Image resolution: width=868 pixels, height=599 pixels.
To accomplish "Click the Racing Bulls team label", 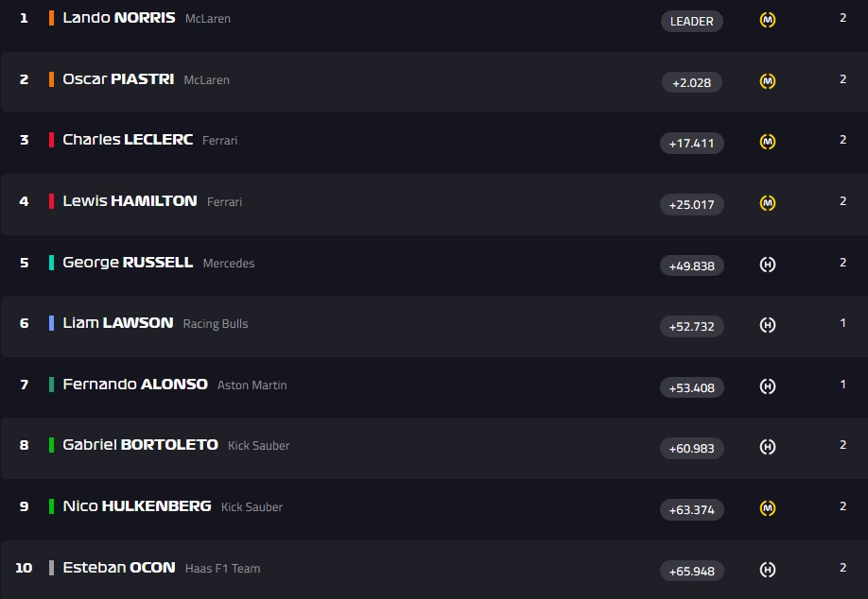I will coord(216,324).
